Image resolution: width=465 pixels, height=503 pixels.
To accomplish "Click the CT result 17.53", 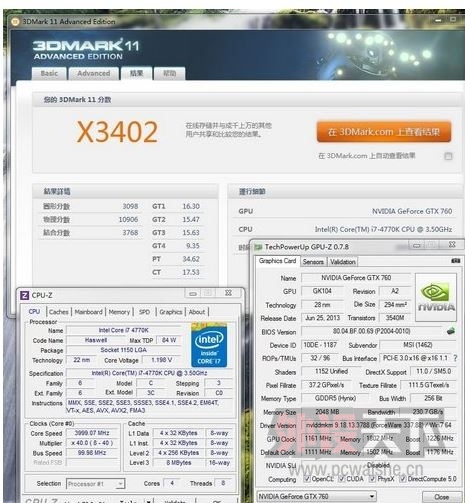I will (x=191, y=272).
